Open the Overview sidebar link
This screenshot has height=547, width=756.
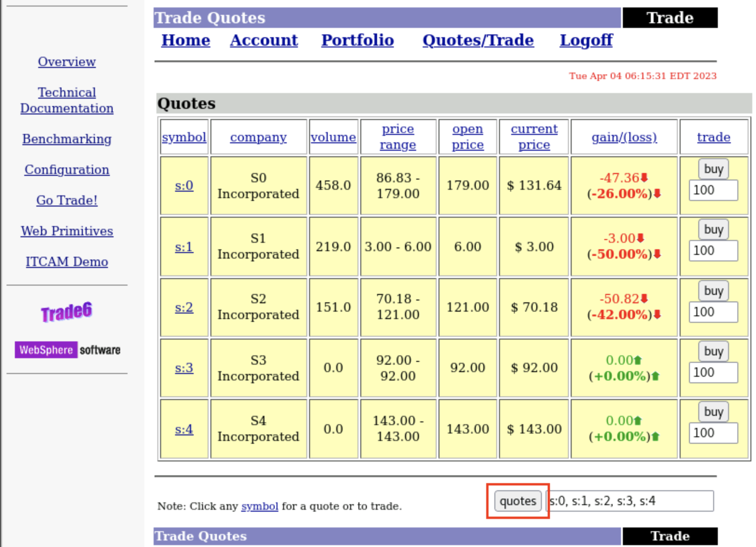point(67,62)
